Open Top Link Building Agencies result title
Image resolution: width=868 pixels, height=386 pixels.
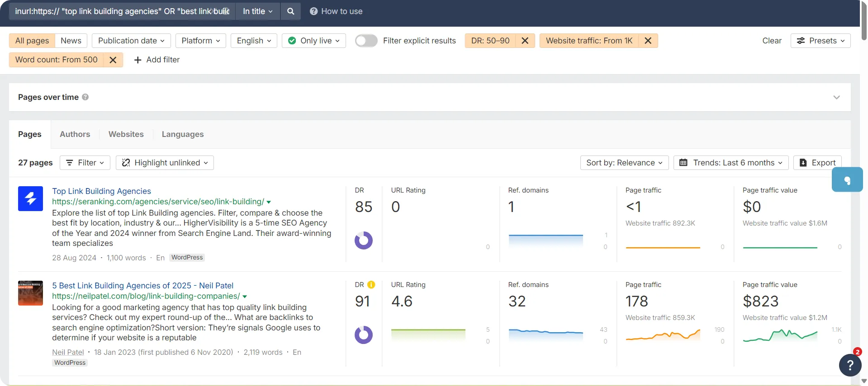[101, 191]
